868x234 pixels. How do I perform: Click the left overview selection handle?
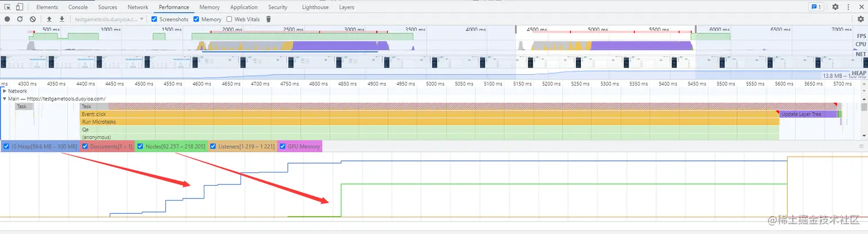pyautogui.click(x=515, y=30)
